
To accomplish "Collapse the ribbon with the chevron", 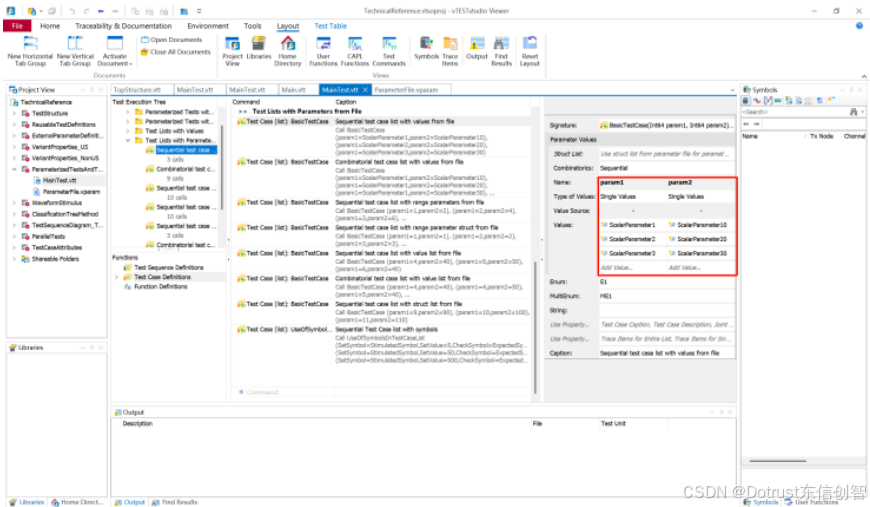I will (863, 76).
